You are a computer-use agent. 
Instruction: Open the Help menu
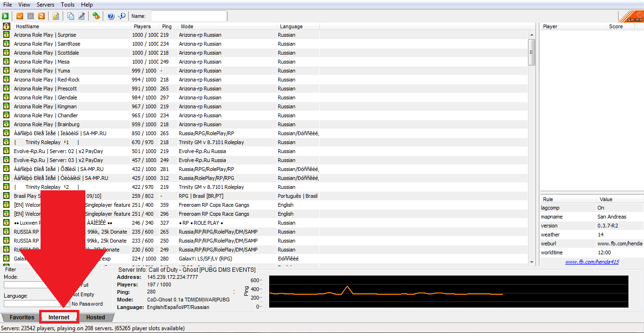tap(87, 5)
